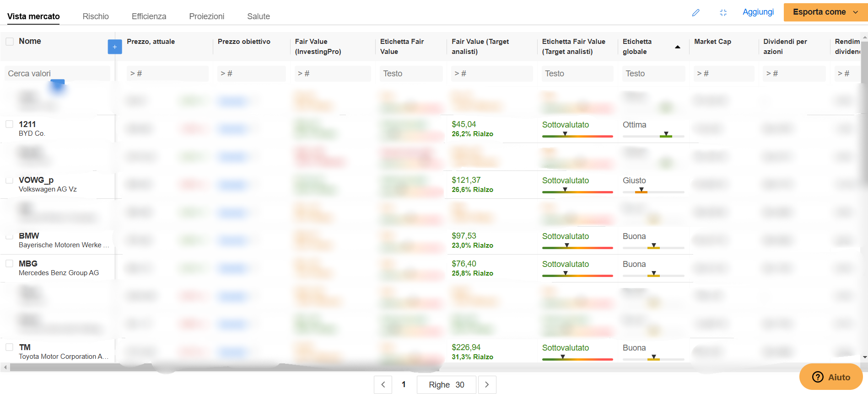Image resolution: width=868 pixels, height=394 pixels.
Task: Sort by Market Cap column header
Action: [712, 42]
